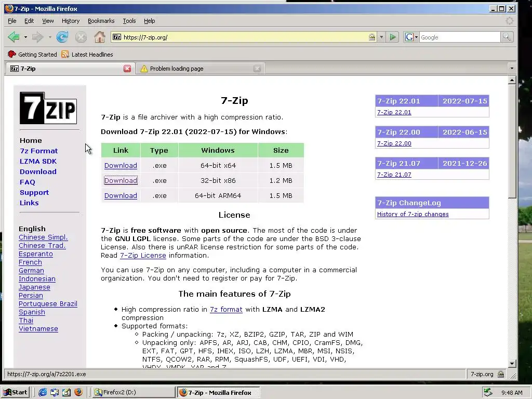Click the 7z site icon in address bar
Screen dimensions: 532x399
pos(117,37)
